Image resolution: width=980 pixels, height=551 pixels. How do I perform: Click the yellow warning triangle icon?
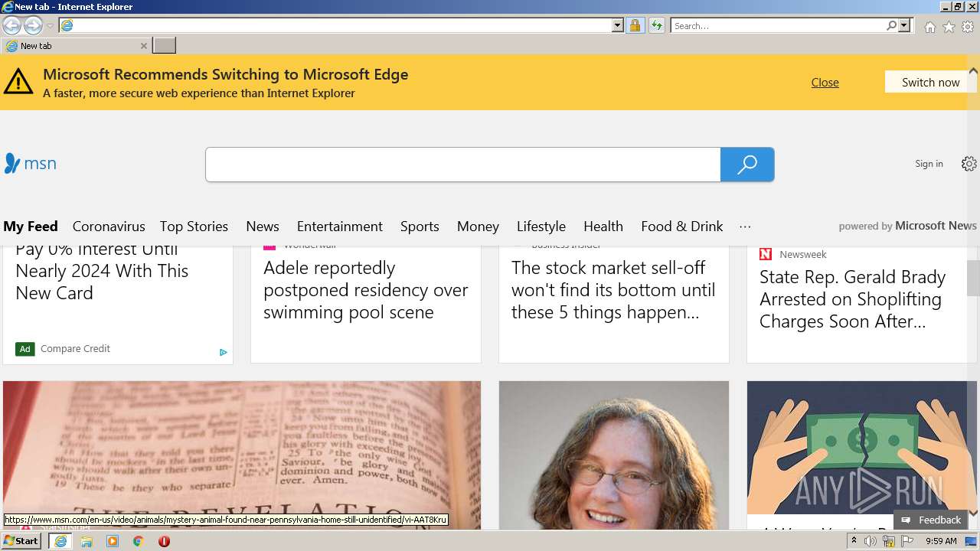click(x=18, y=81)
